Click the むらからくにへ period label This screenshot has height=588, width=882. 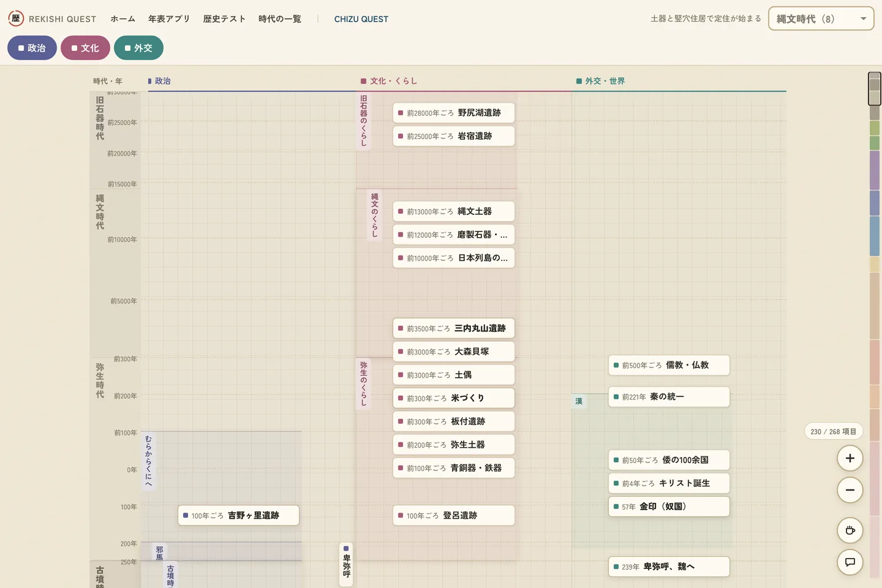pyautogui.click(x=148, y=462)
